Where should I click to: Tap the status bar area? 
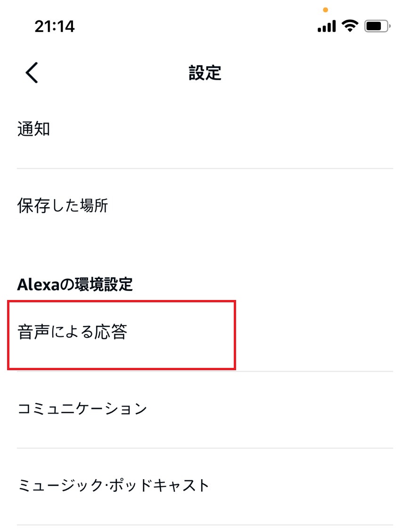(205, 26)
